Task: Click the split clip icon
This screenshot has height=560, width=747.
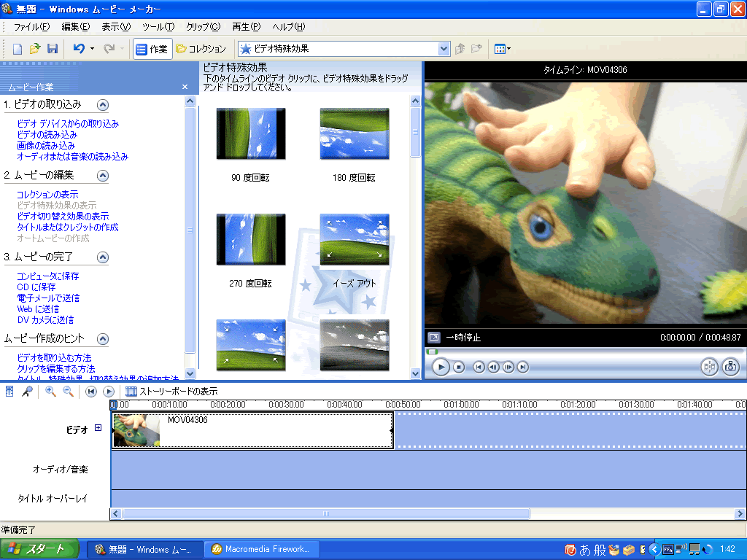Action: point(709,367)
